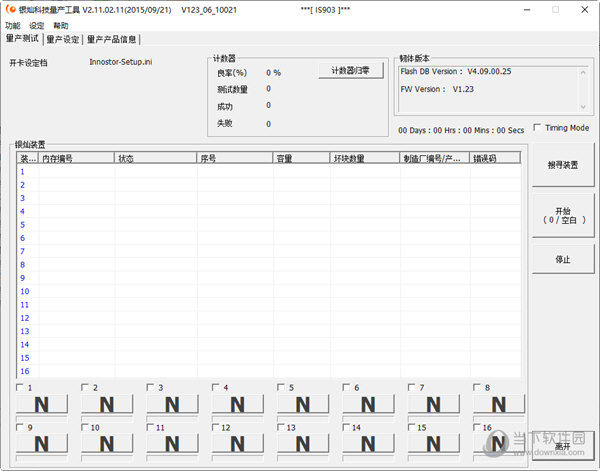600x471 pixels.
Task: Click the 错误码 column header
Action: click(495, 158)
